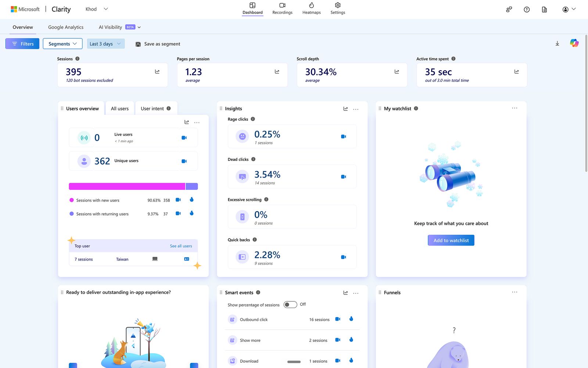Click the purple returning users bar segment
Screen dimensions: 588x368
[192, 186]
